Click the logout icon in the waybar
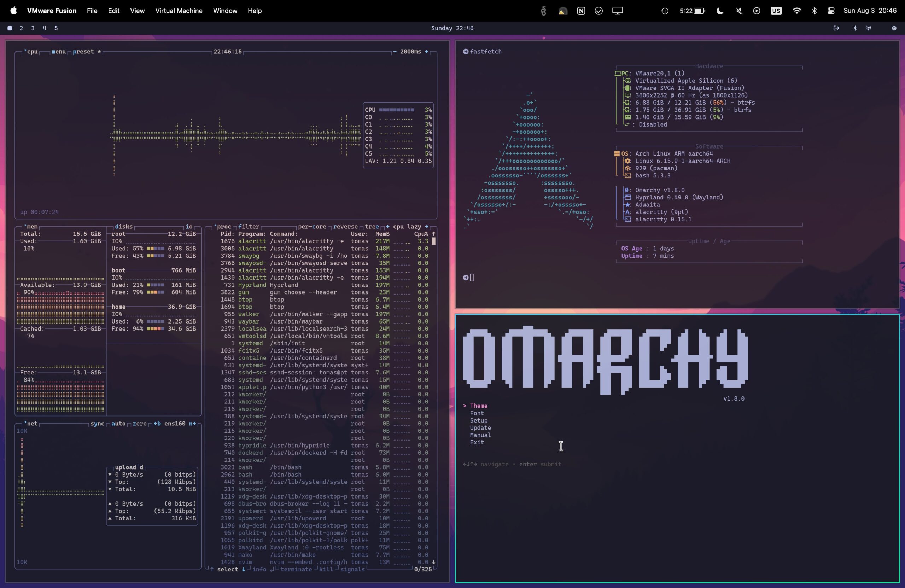905x588 pixels. point(836,28)
